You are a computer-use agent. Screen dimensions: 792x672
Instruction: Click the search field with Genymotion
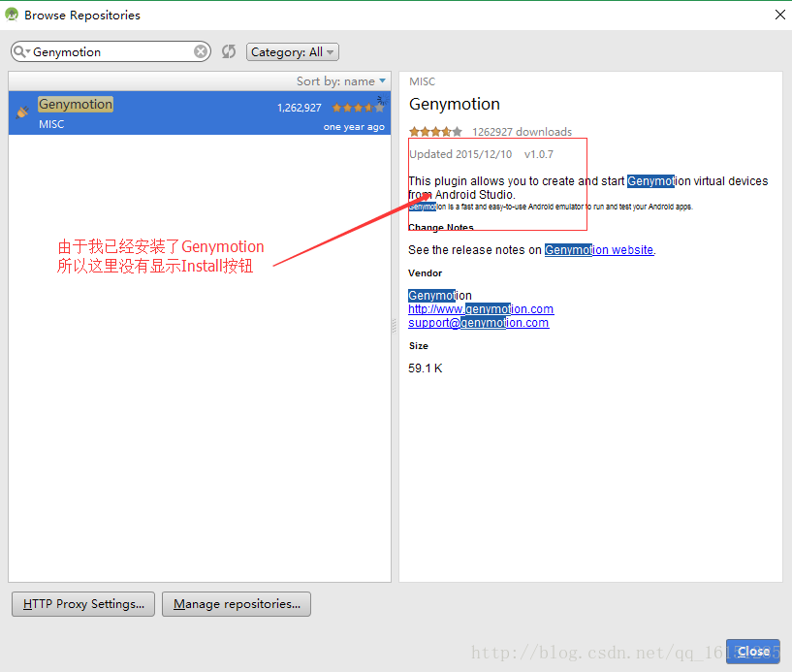tap(111, 51)
